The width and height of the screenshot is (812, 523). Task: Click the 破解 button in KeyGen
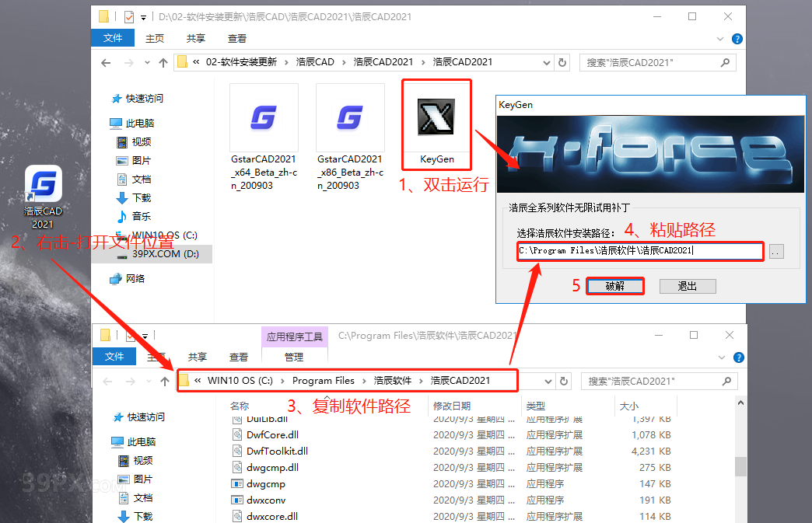(615, 286)
